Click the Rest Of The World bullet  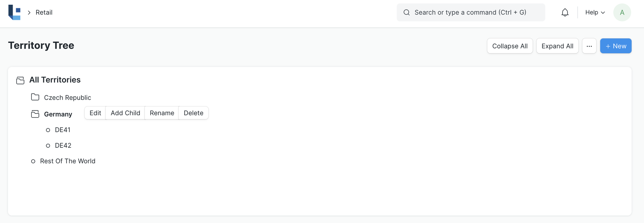[x=33, y=161]
